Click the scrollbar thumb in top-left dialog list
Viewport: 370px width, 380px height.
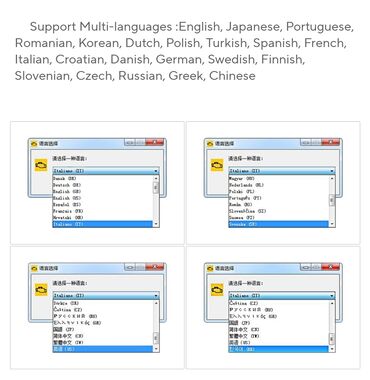pyautogui.click(x=156, y=188)
